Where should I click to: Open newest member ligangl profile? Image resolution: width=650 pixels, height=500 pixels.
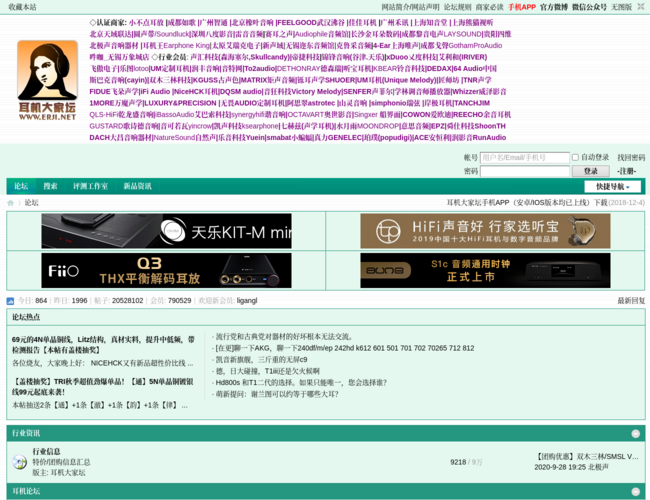pyautogui.click(x=247, y=301)
